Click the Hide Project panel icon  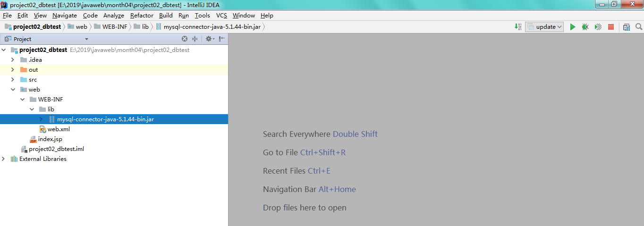pos(221,39)
